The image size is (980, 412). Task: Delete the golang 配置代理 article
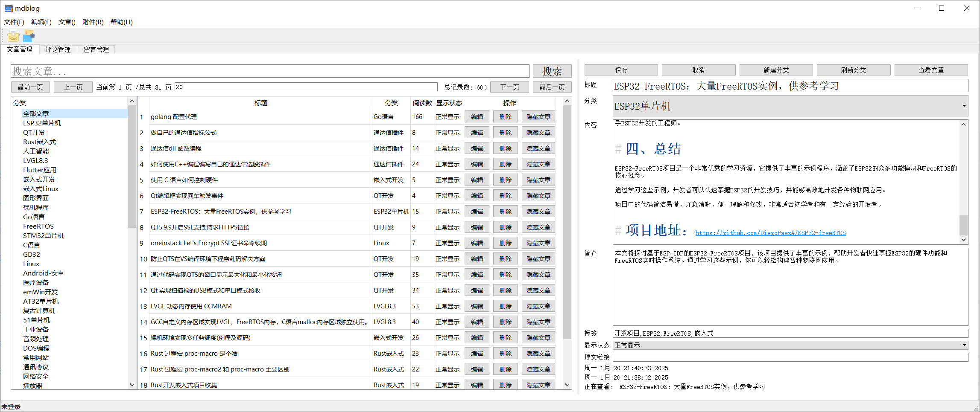coord(506,117)
